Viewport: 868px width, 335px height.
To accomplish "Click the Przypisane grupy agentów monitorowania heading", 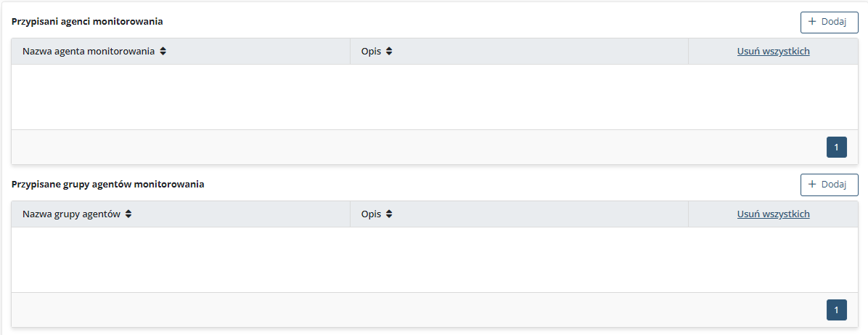I will click(x=108, y=185).
